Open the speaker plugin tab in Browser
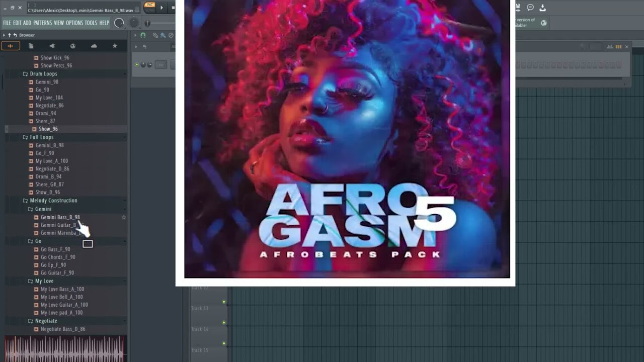The height and width of the screenshot is (362, 644). pos(52,46)
